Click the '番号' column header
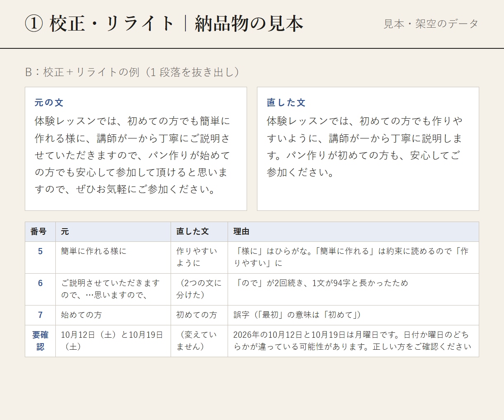 38,231
